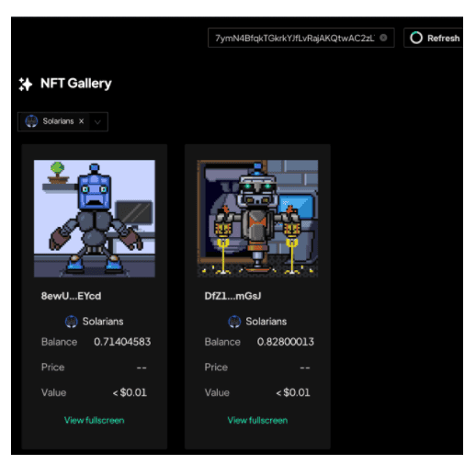This screenshot has width=476, height=464.
Task: Select the 8ewU...EYcd title
Action: point(71,296)
